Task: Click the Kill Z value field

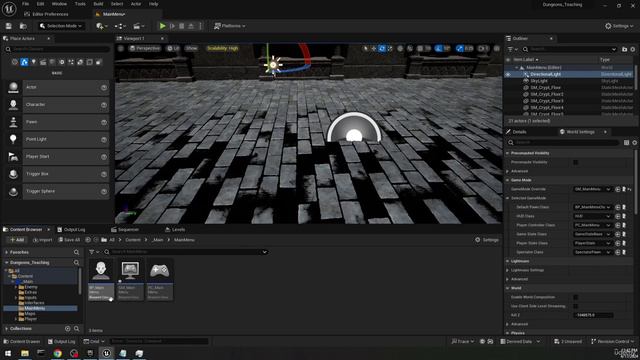Action: pos(593,315)
